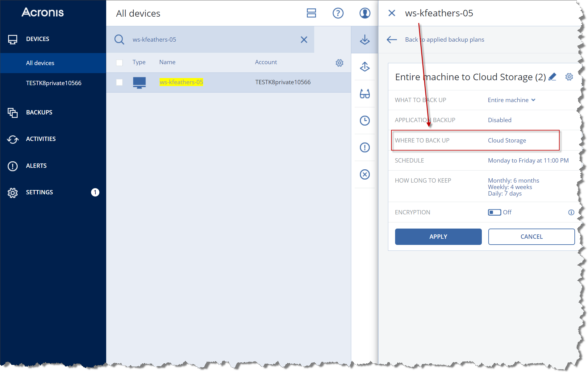The width and height of the screenshot is (588, 372).
Task: Sort by the Type column header
Action: (x=139, y=62)
